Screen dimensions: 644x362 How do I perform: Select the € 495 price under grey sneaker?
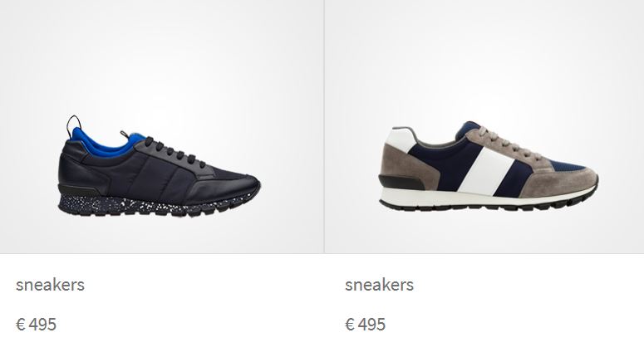[365, 325]
